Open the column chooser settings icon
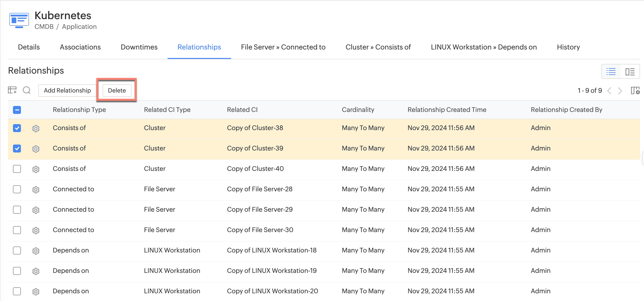The height and width of the screenshot is (301, 644). [x=635, y=91]
